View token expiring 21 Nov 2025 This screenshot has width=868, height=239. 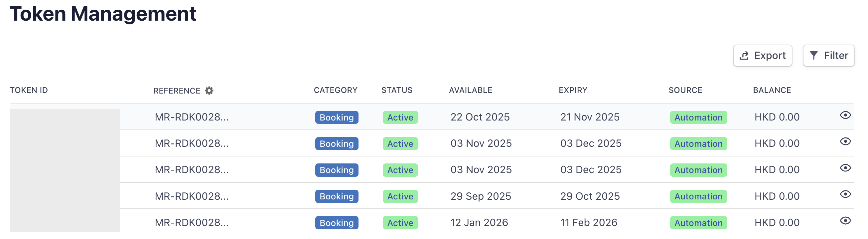[x=845, y=115]
